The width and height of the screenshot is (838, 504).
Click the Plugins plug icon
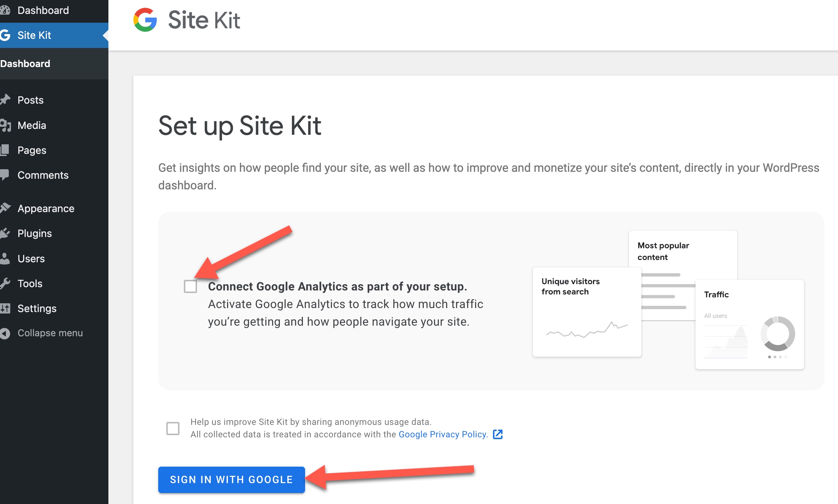tap(5, 233)
